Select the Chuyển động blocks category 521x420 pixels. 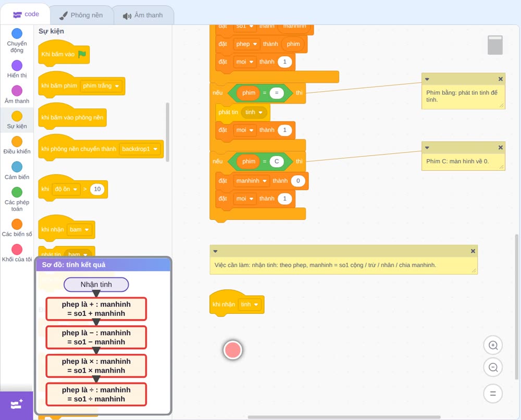pyautogui.click(x=17, y=41)
